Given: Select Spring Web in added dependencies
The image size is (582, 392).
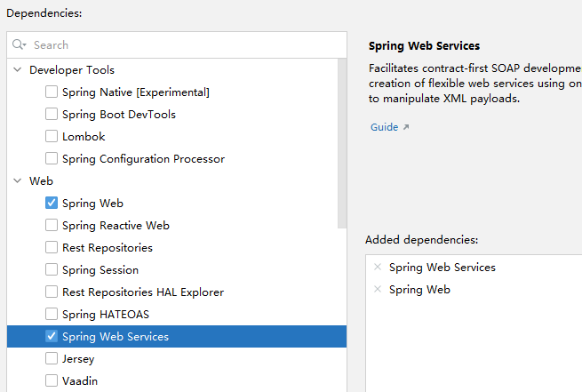Looking at the screenshot, I should point(419,290).
